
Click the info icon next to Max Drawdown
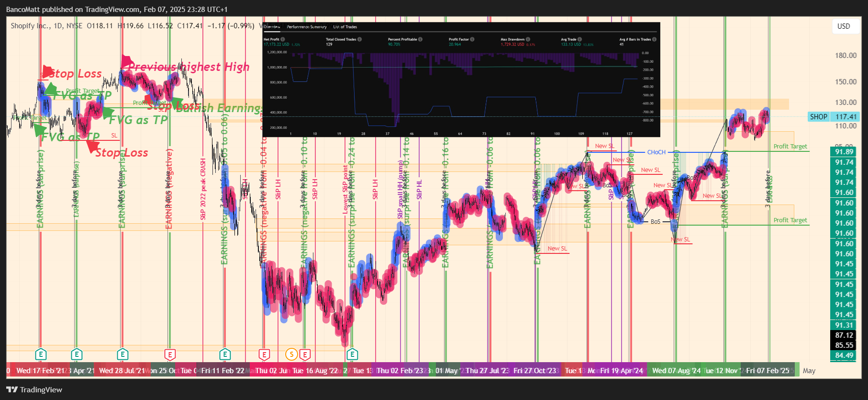(528, 39)
